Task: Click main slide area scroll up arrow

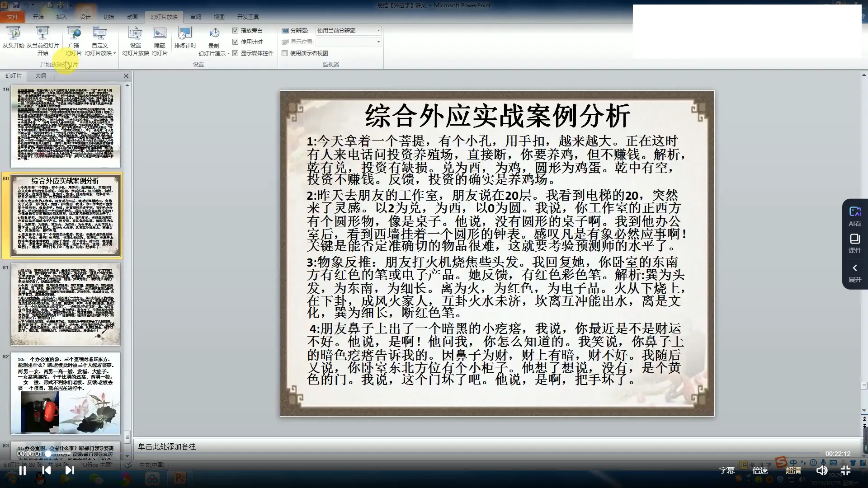Action: click(x=864, y=75)
